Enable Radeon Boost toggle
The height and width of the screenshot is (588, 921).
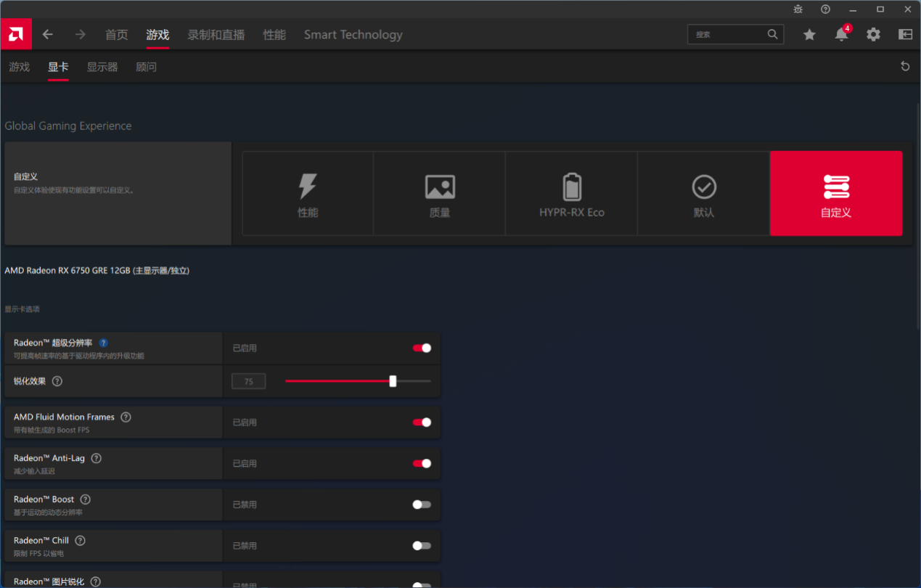pyautogui.click(x=422, y=505)
